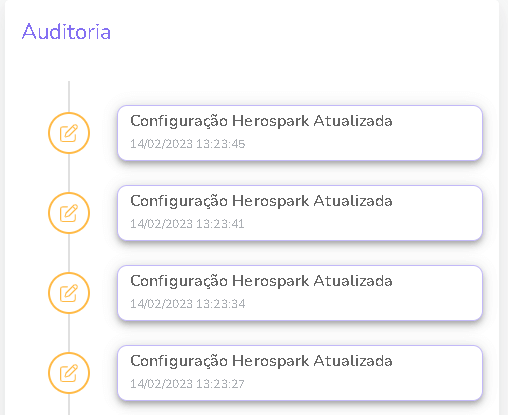Click the Configuração Herospark Atualizada title dated 13:23:34

pyautogui.click(x=261, y=281)
